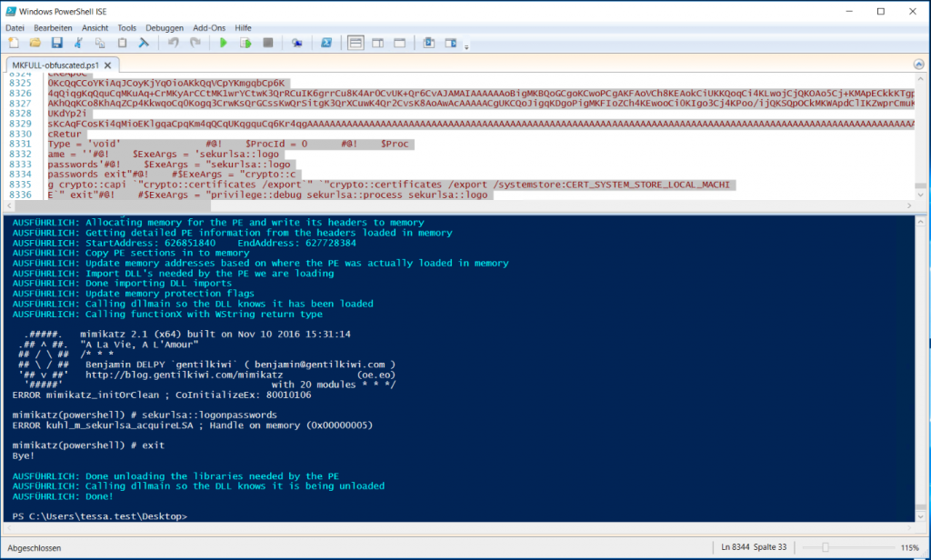The image size is (931, 560).
Task: Click the script pane vertical scrollbar
Action: tap(920, 136)
